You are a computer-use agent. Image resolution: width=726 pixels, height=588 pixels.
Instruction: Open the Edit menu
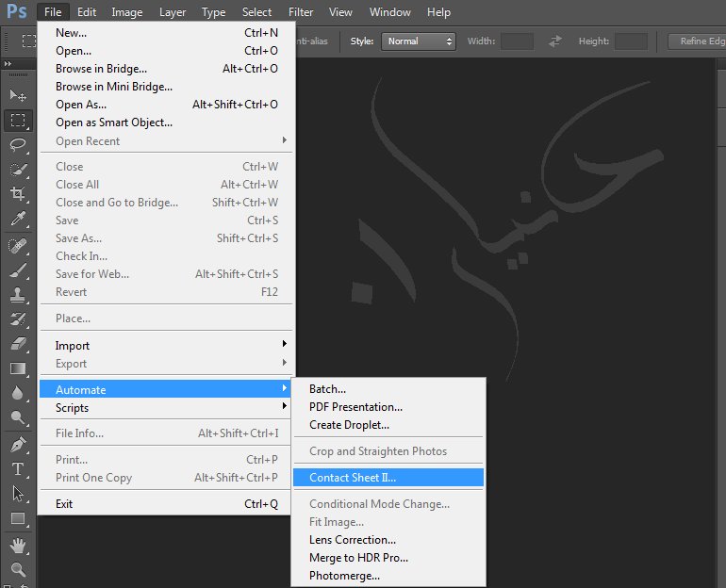point(87,12)
